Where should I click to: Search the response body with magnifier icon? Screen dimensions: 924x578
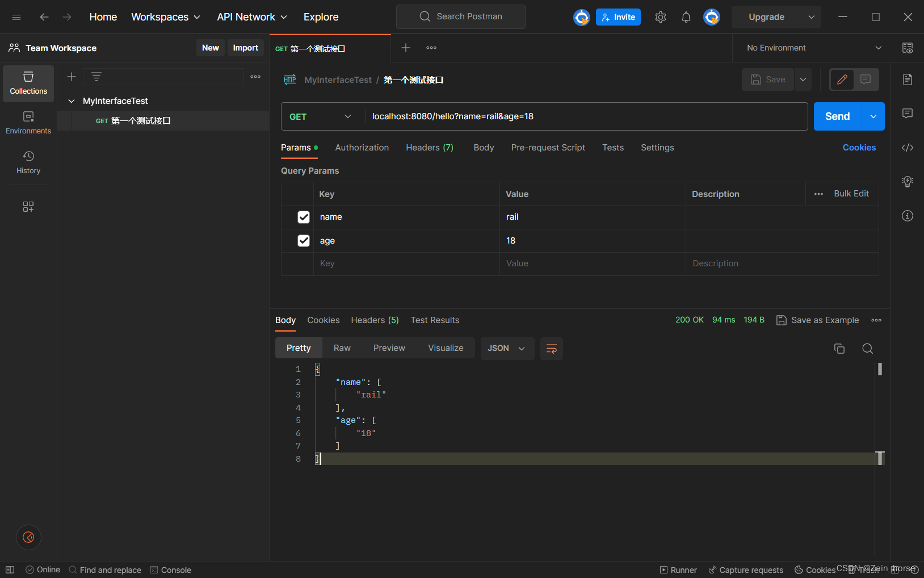point(868,349)
